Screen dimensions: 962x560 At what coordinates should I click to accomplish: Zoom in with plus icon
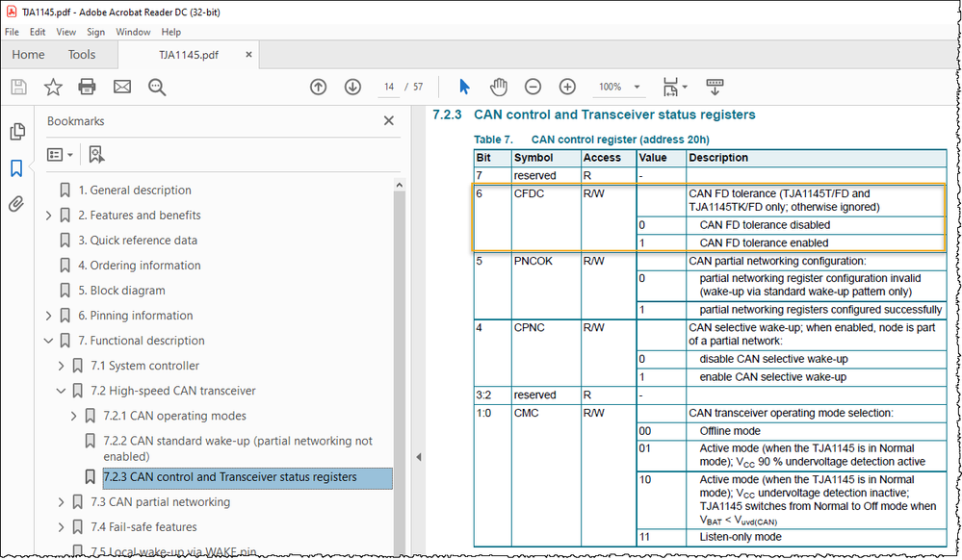(x=567, y=88)
